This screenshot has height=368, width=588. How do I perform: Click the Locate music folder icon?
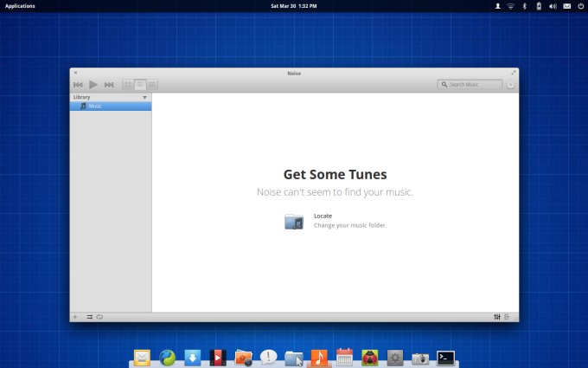(x=294, y=221)
